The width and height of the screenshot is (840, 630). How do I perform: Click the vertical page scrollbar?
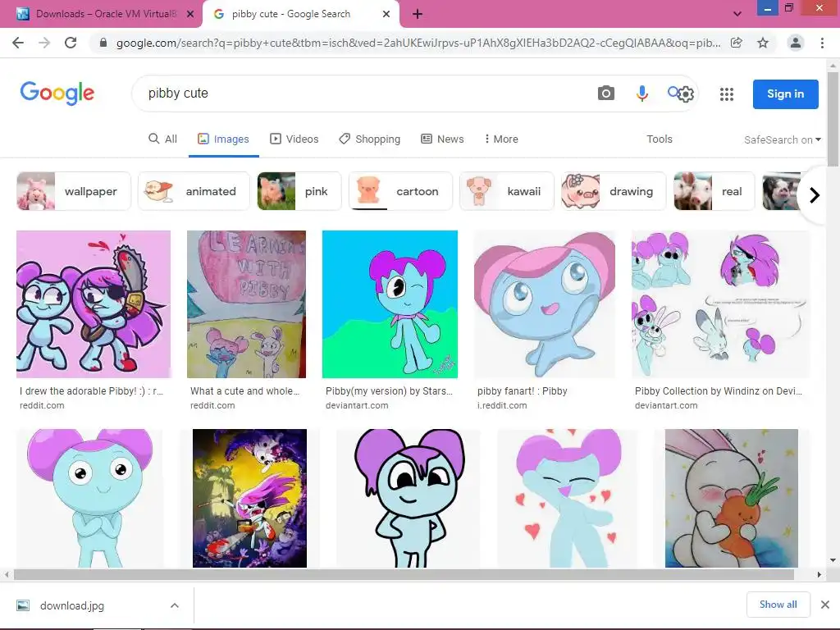tap(833, 118)
